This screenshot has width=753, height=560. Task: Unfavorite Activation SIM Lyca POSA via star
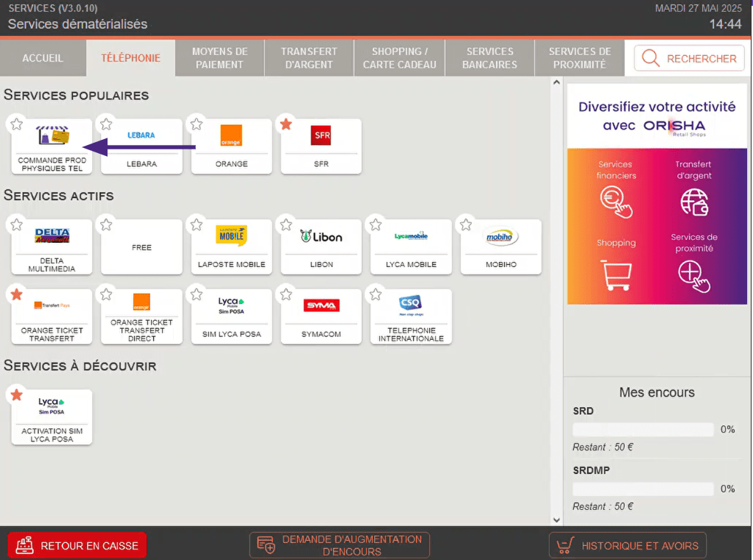pyautogui.click(x=16, y=394)
